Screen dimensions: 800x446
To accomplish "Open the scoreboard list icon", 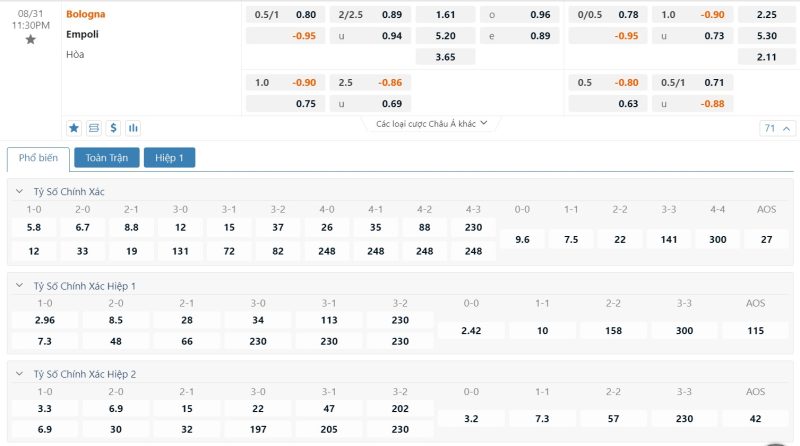I will tap(94, 128).
